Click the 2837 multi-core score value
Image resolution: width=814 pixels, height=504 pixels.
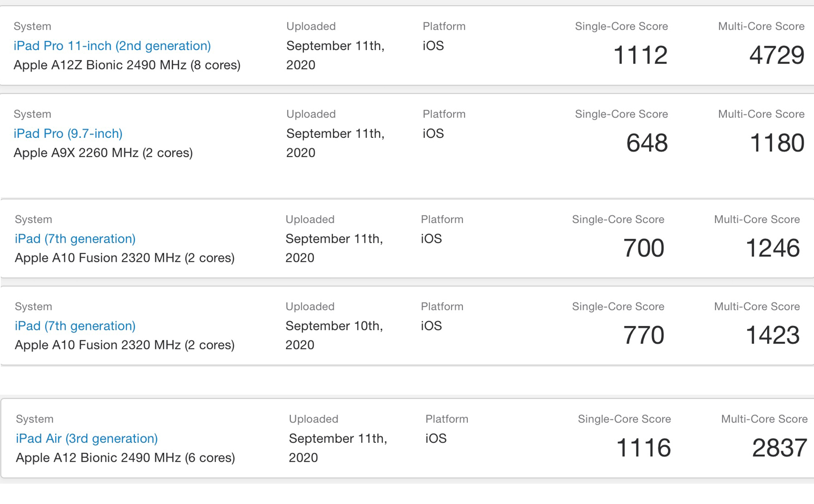click(779, 448)
